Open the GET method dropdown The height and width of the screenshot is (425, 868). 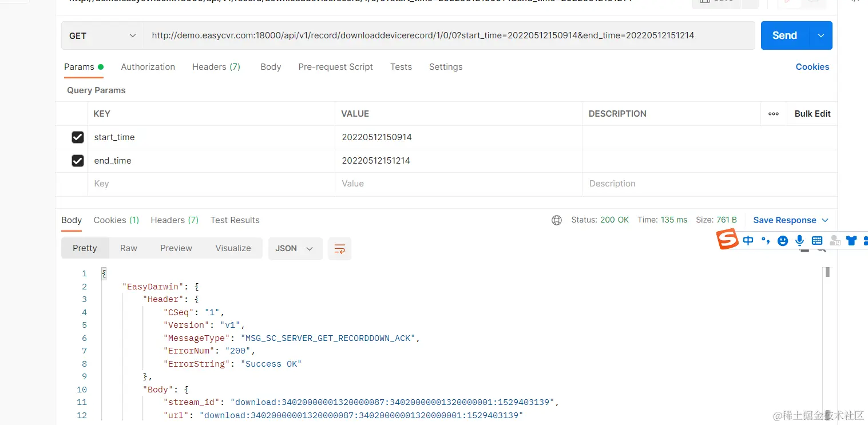pyautogui.click(x=102, y=35)
